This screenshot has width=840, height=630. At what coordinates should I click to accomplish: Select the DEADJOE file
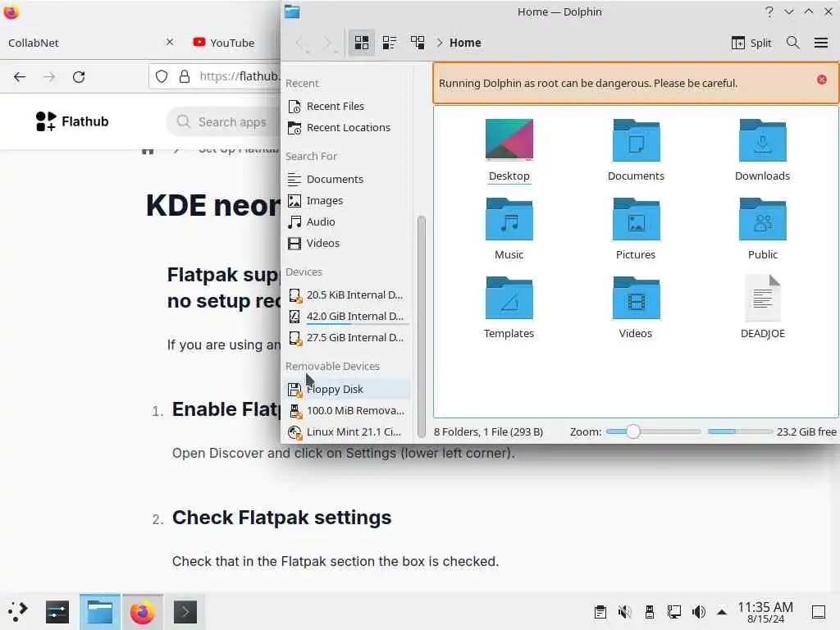(762, 308)
